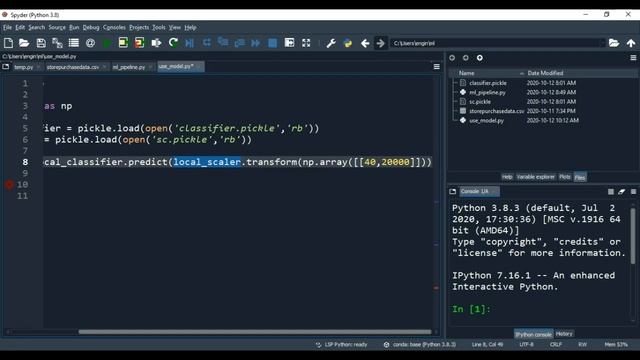The width and height of the screenshot is (640, 360).
Task: Go forward with the right arrow icon
Action: click(380, 43)
